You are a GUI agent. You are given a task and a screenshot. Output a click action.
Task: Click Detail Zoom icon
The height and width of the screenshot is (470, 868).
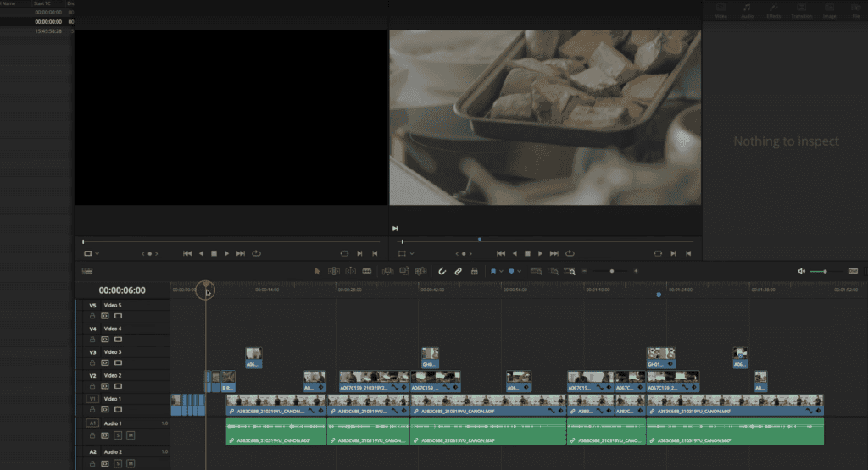point(554,271)
